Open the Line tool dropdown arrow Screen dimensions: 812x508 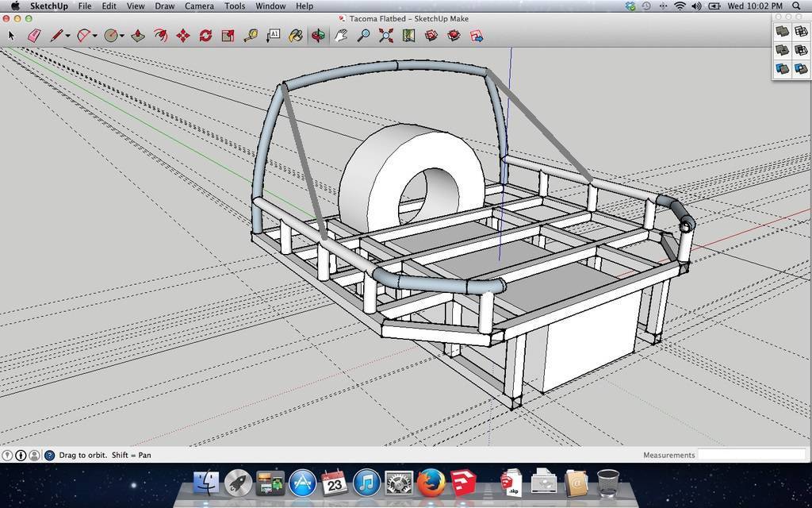[x=68, y=36]
